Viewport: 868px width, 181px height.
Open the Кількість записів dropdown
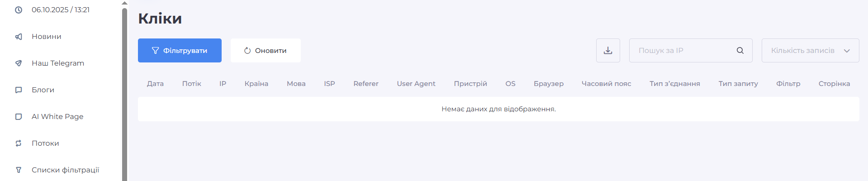point(810,51)
